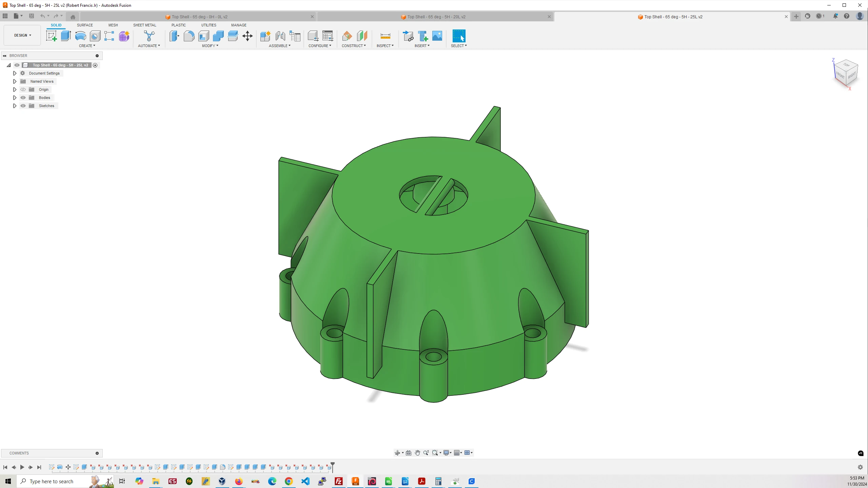Select the Hole tool

95,36
